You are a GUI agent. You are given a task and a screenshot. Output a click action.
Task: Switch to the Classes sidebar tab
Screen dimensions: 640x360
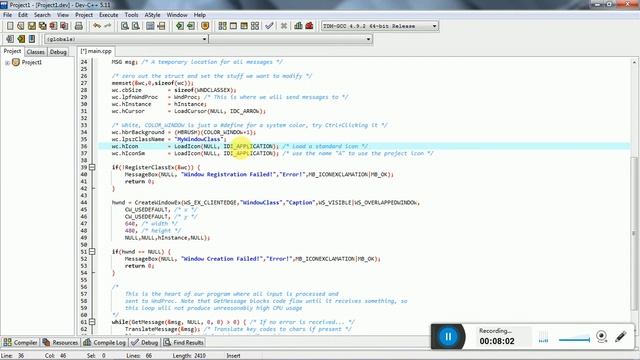36,52
